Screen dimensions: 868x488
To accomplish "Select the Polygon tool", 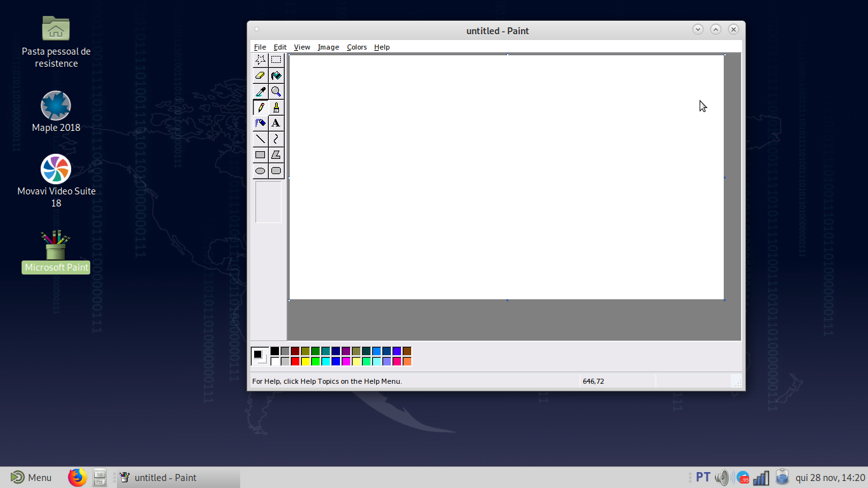I will point(276,155).
